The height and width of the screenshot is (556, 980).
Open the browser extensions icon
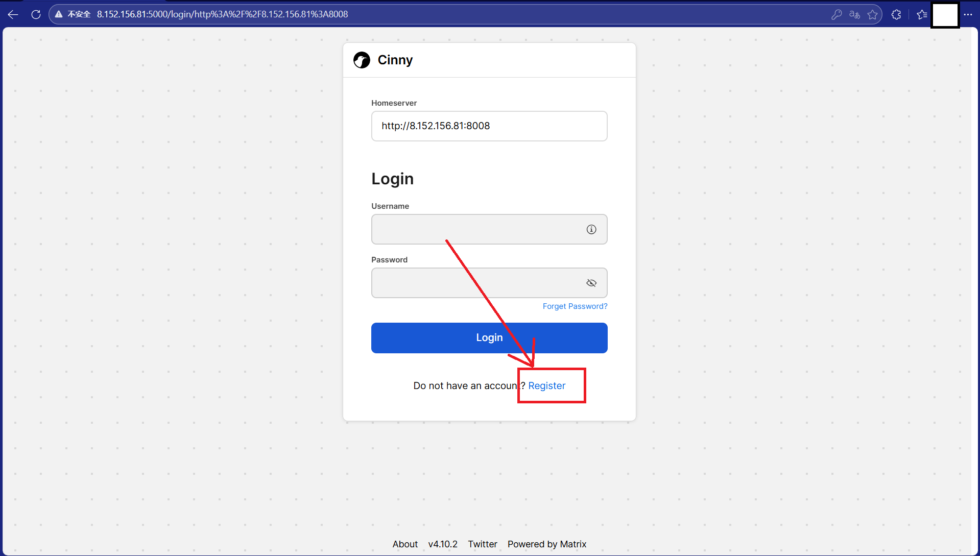pos(896,14)
